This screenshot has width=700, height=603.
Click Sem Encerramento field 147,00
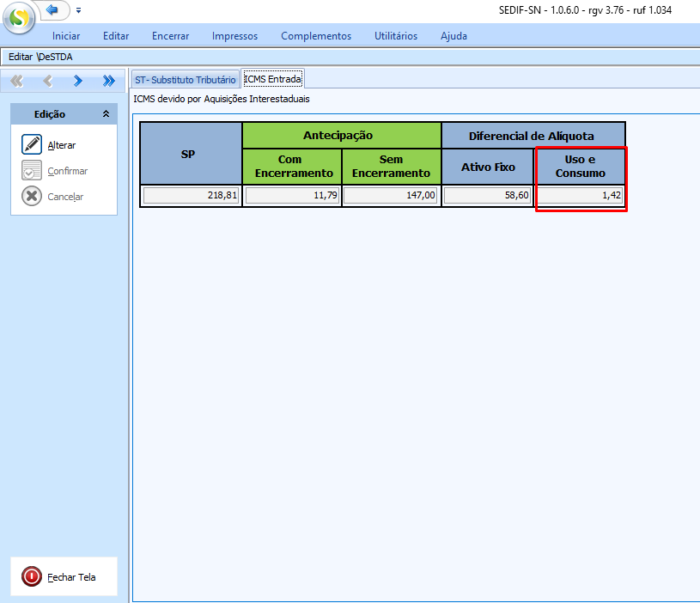tap(391, 195)
